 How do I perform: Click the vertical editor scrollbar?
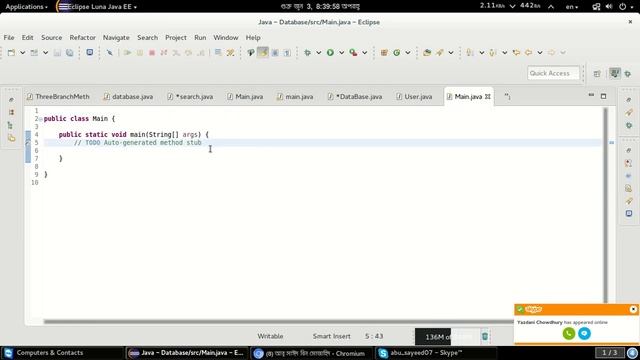(605, 205)
